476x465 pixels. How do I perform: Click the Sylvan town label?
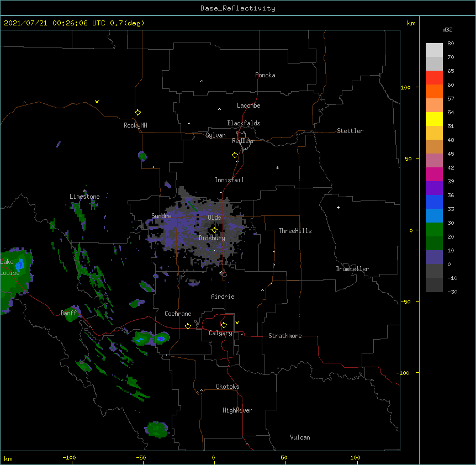tap(215, 135)
